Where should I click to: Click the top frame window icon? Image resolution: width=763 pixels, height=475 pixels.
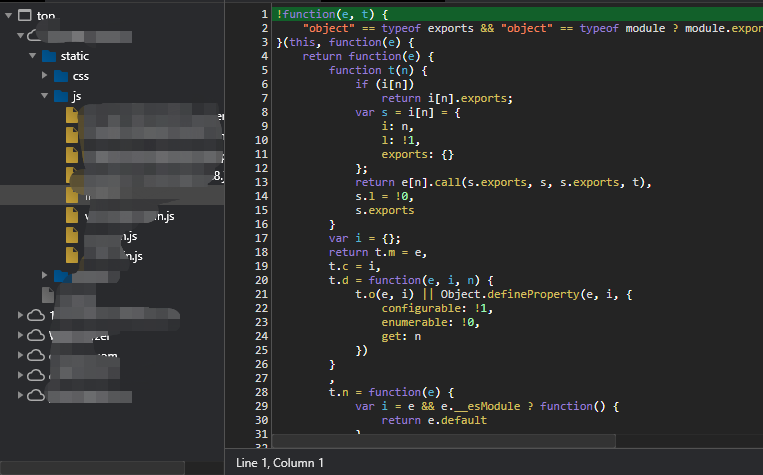click(25, 16)
